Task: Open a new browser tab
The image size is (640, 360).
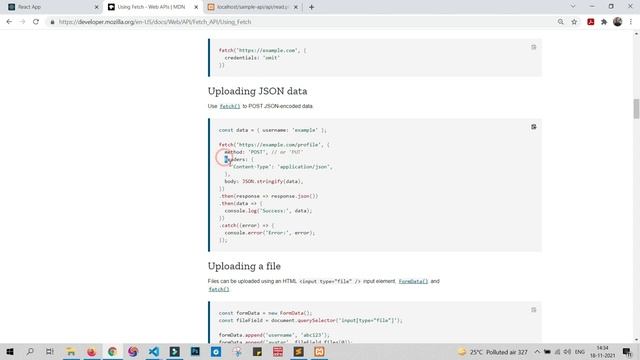Action: (x=311, y=7)
